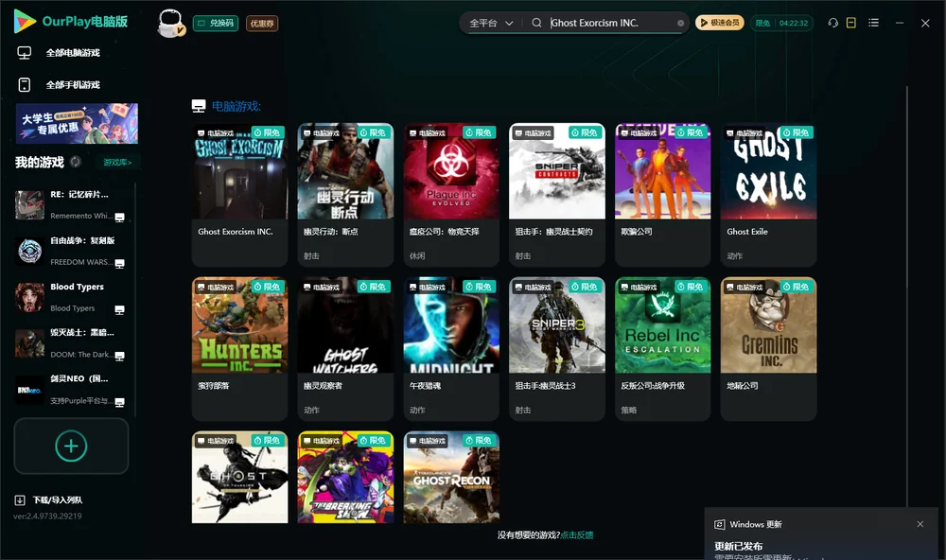Click the PC monitor icon beside DOOM: The Dark
946x560 pixels.
click(119, 356)
